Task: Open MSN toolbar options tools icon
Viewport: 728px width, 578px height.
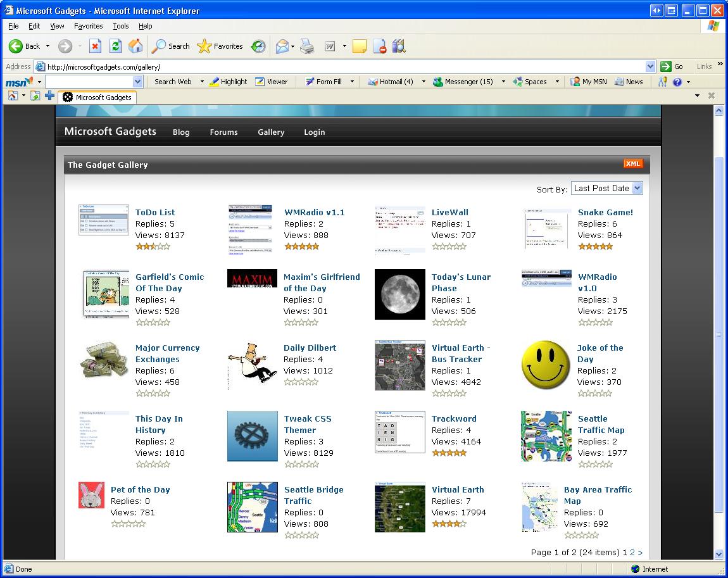Action: pos(663,82)
